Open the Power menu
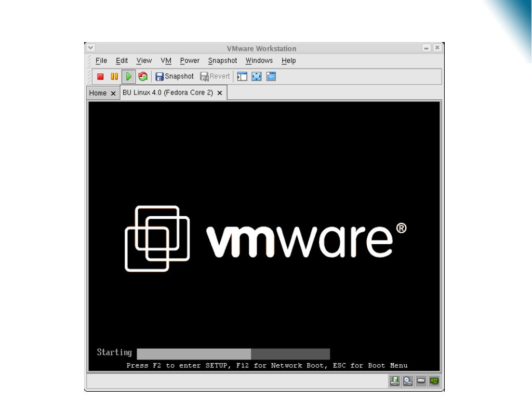This screenshot has width=532, height=399. (190, 61)
